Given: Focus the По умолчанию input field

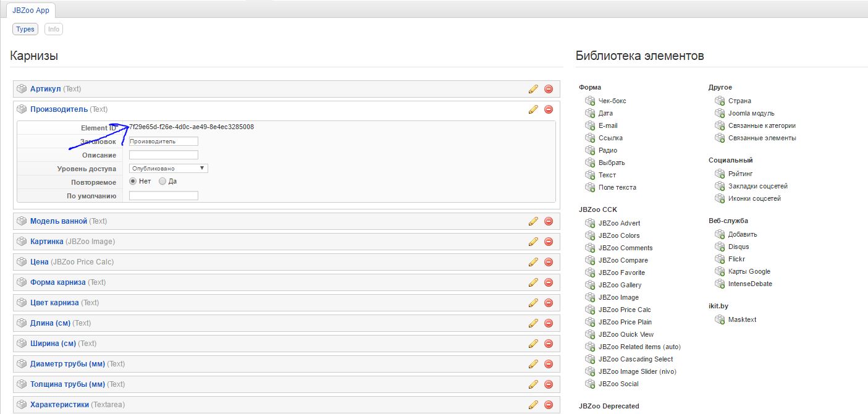Looking at the screenshot, I should pos(164,196).
